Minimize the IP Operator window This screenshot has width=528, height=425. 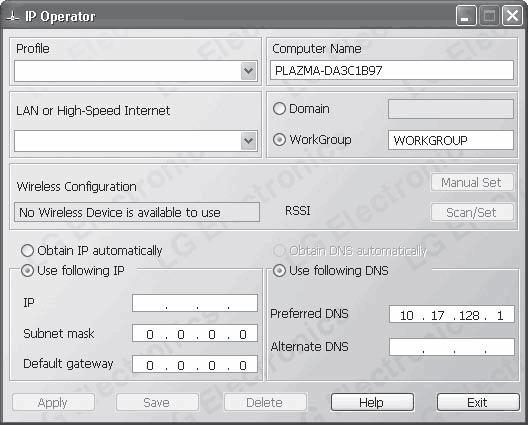pos(466,15)
